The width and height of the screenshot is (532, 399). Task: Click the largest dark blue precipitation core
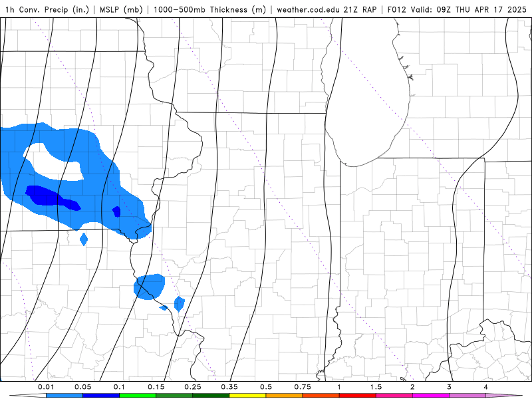click(51, 198)
